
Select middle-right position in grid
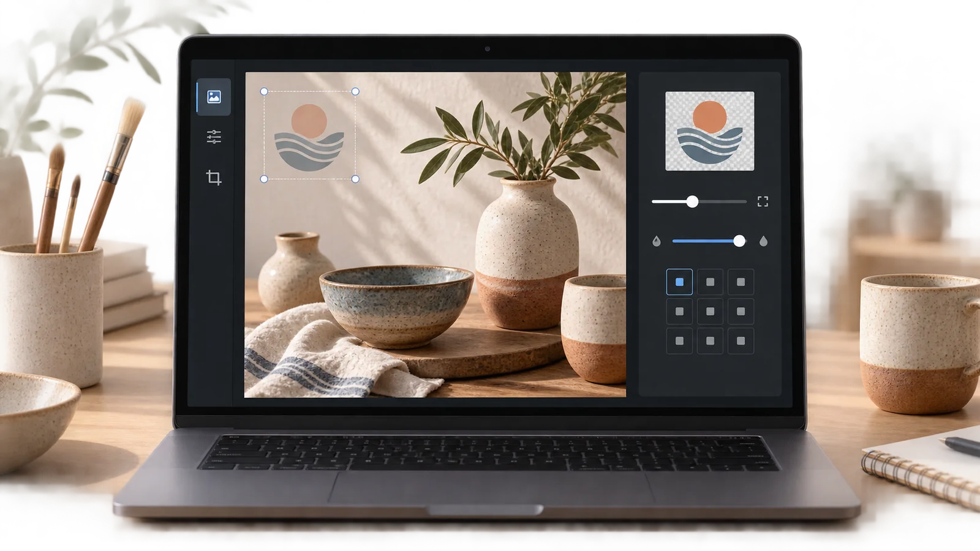coord(741,312)
